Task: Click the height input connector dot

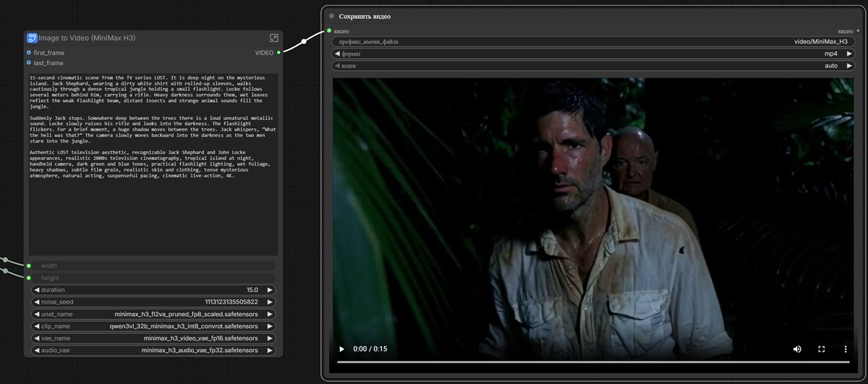Action: (x=29, y=278)
